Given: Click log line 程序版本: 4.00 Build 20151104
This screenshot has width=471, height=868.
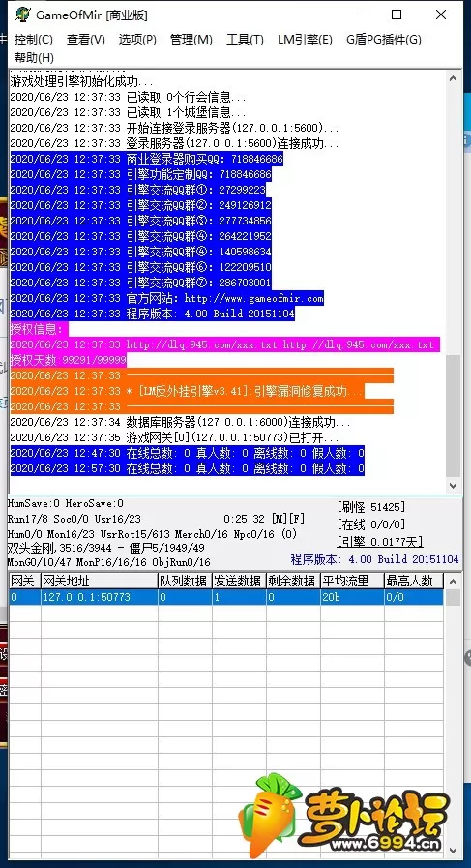Looking at the screenshot, I should [152, 314].
